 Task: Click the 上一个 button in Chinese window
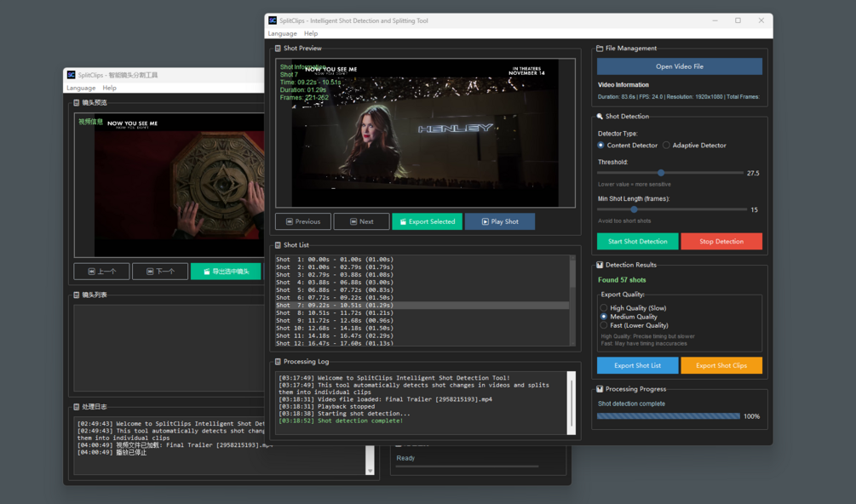click(101, 271)
